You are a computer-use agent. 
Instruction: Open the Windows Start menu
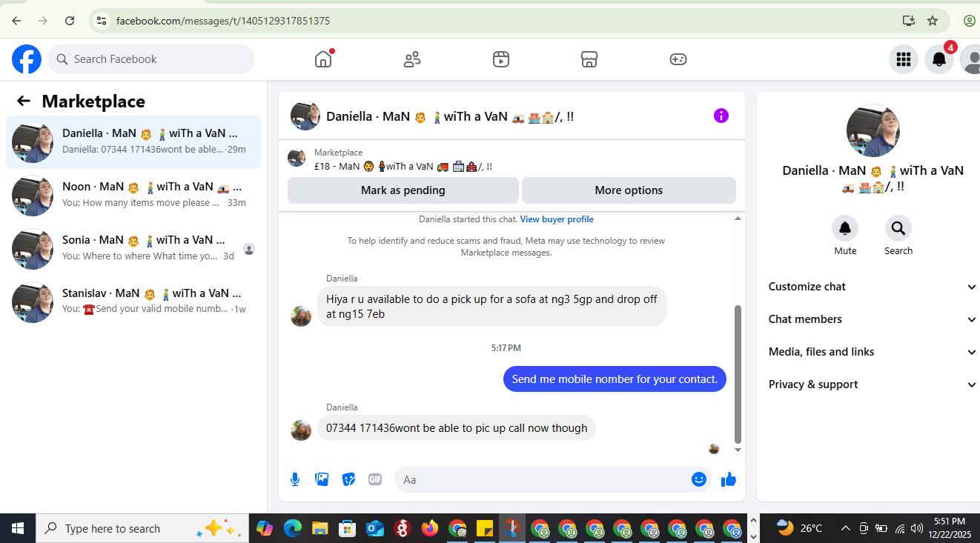(18, 528)
